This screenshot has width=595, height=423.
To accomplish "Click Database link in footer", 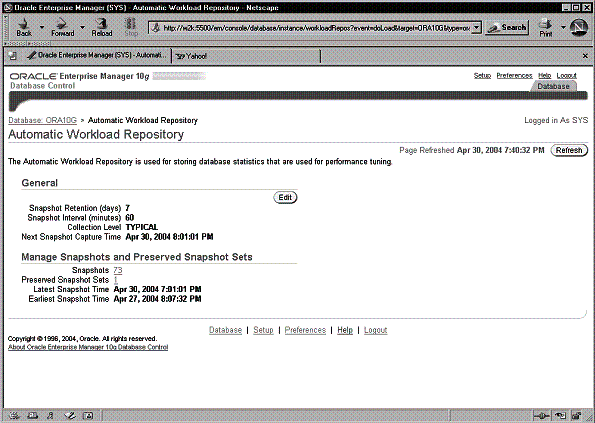I will tap(225, 330).
